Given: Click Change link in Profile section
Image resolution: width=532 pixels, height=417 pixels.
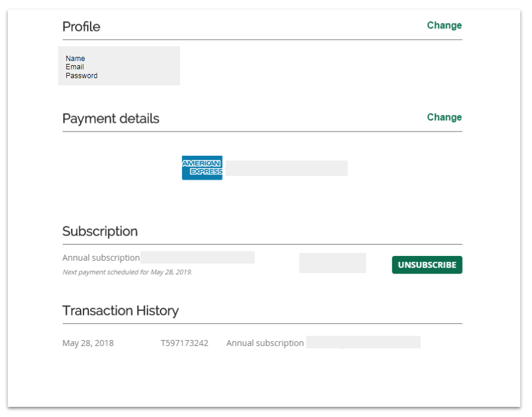Looking at the screenshot, I should click(444, 25).
